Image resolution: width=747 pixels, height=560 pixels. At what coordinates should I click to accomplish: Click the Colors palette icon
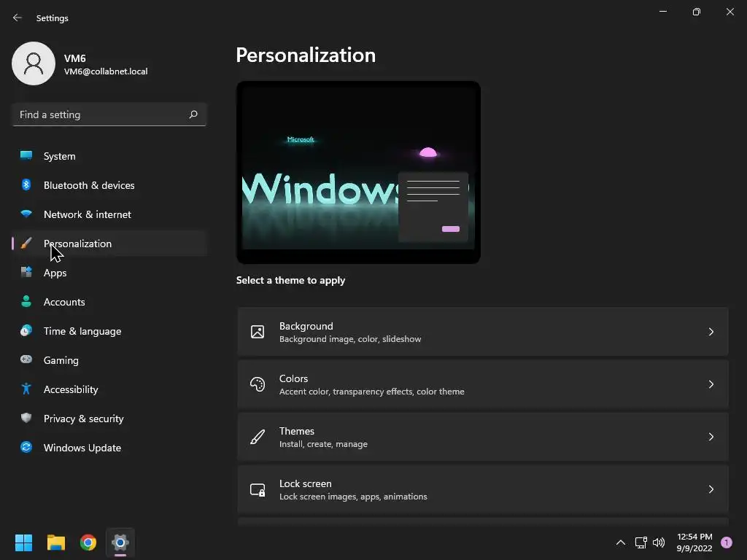point(258,384)
